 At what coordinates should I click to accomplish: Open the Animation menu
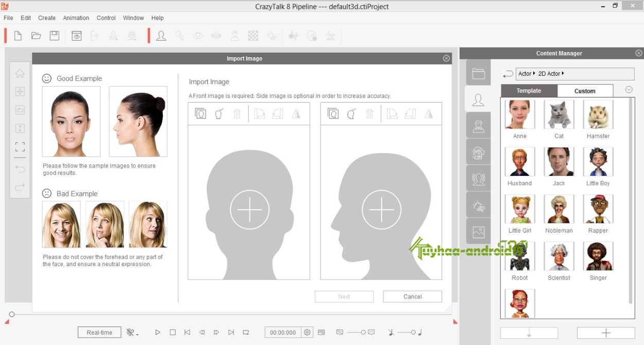tap(76, 18)
